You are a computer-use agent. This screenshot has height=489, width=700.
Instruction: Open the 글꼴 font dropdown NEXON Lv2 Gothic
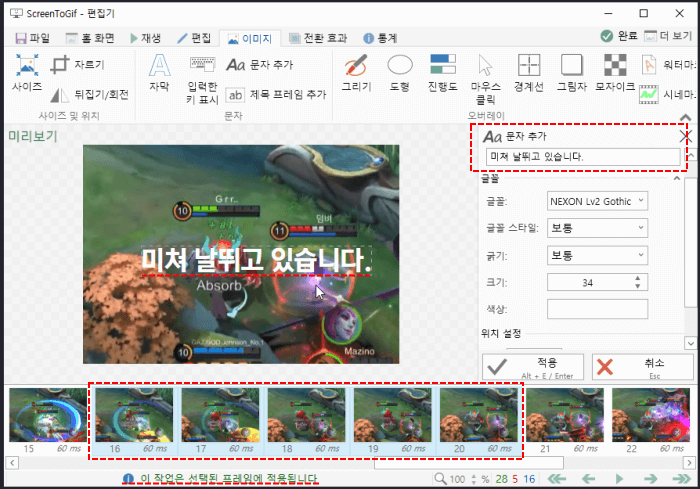click(x=597, y=201)
